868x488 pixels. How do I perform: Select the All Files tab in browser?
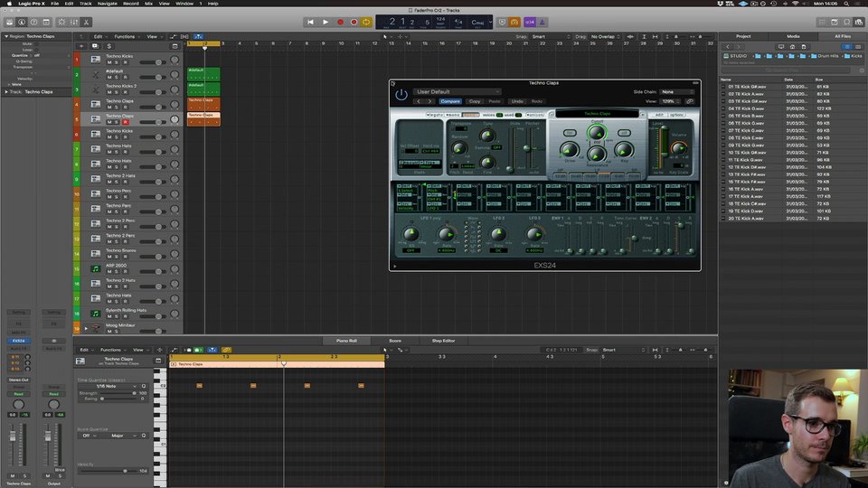pos(843,36)
